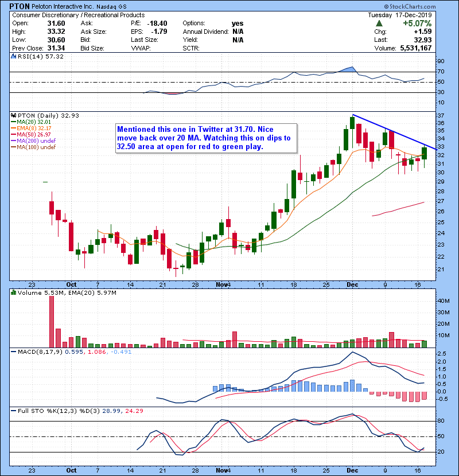Click the P/E -18.40 value
The height and width of the screenshot is (476, 459).
(157, 24)
